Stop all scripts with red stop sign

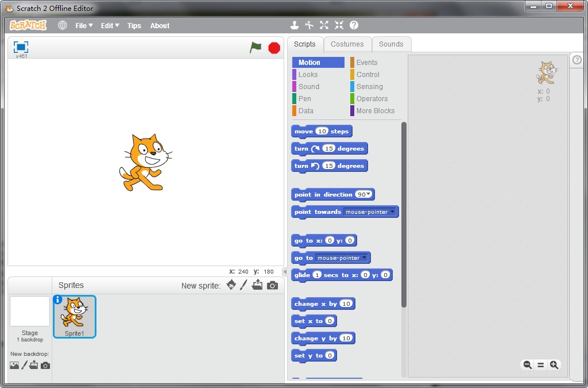click(x=274, y=48)
